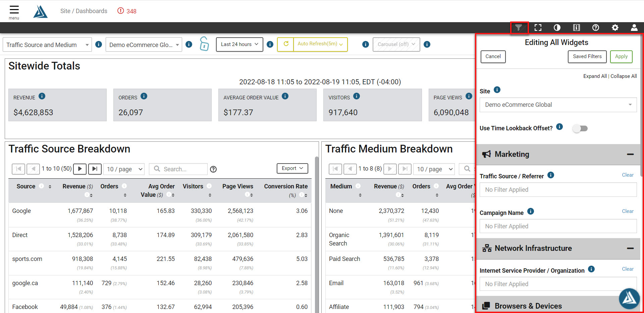Screen dimensions: 644x313
Task: Click the refresh icon button
Action: point(286,44)
